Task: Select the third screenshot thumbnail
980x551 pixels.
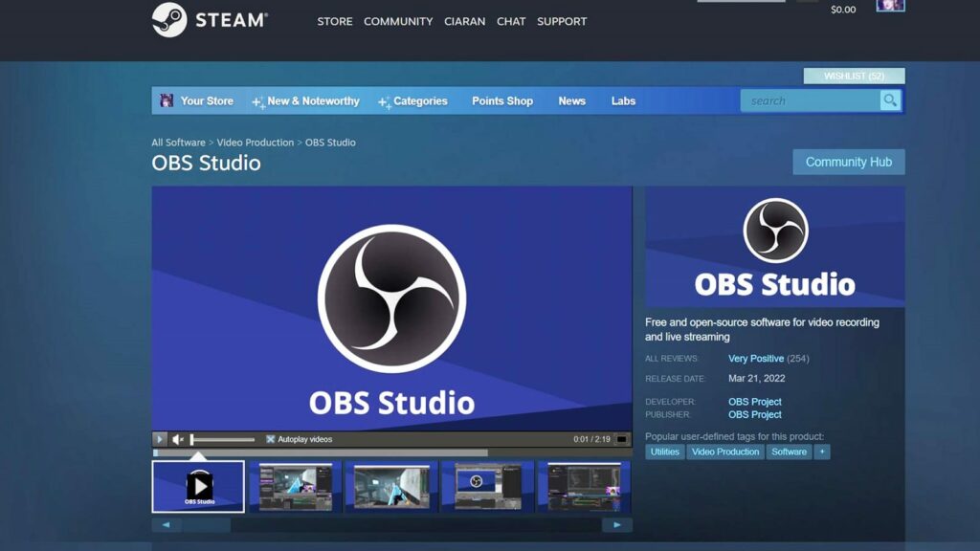Action: (x=391, y=487)
